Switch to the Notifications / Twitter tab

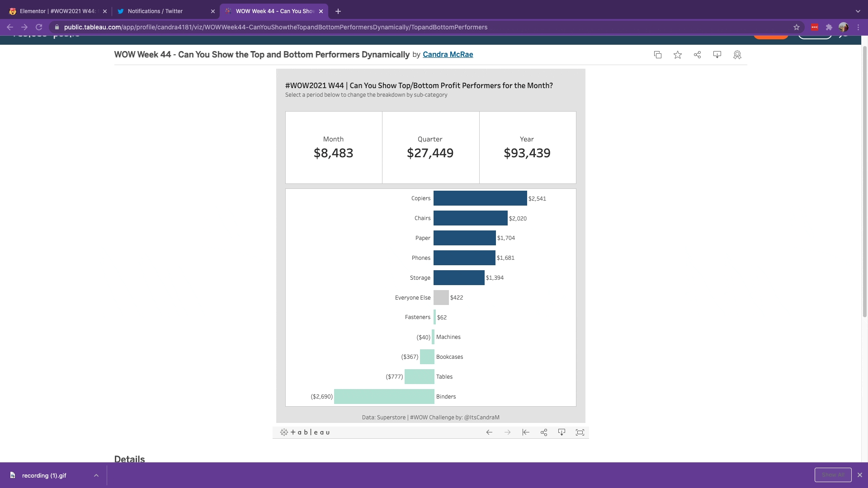point(155,11)
